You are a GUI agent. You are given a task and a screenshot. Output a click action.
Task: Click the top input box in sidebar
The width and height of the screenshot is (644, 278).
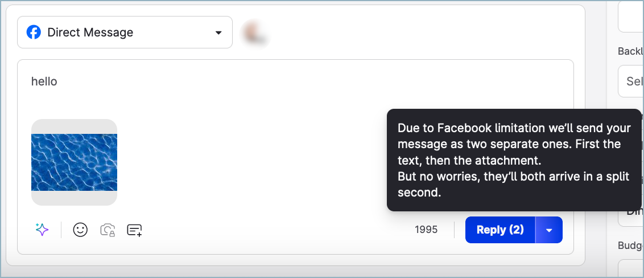coord(631,17)
